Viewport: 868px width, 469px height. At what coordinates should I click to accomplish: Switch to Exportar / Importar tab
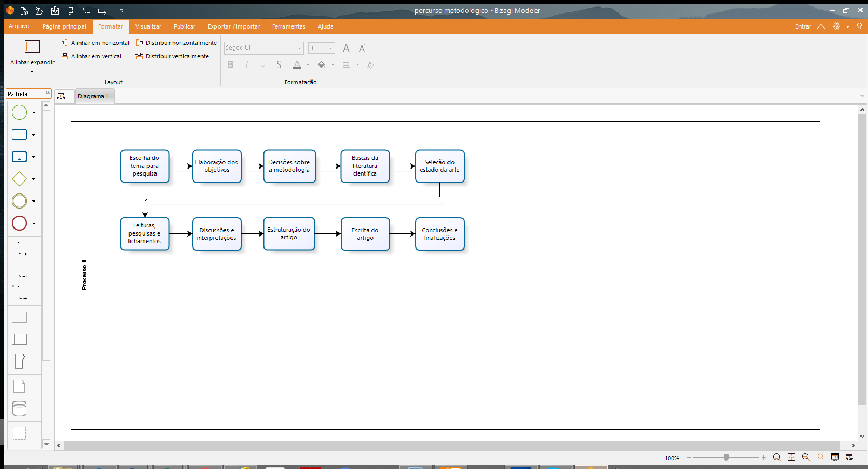coord(234,26)
